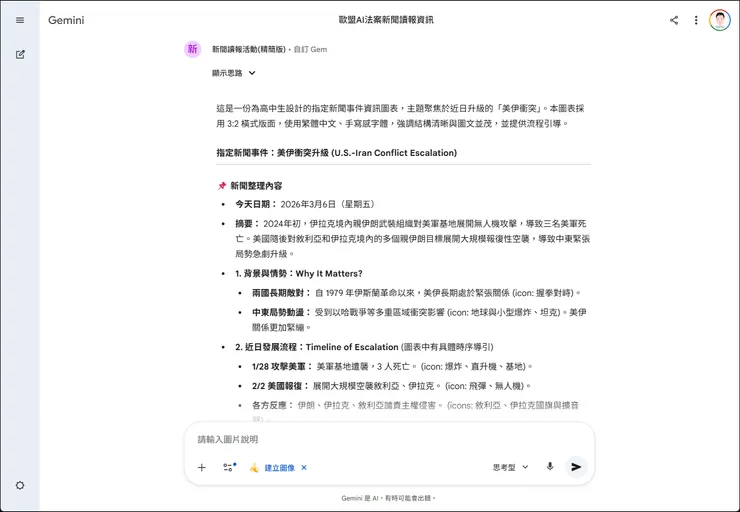The width and height of the screenshot is (740, 512).
Task: Click the footer disclaimer Gemini 是 AI
Action: pyautogui.click(x=388, y=498)
